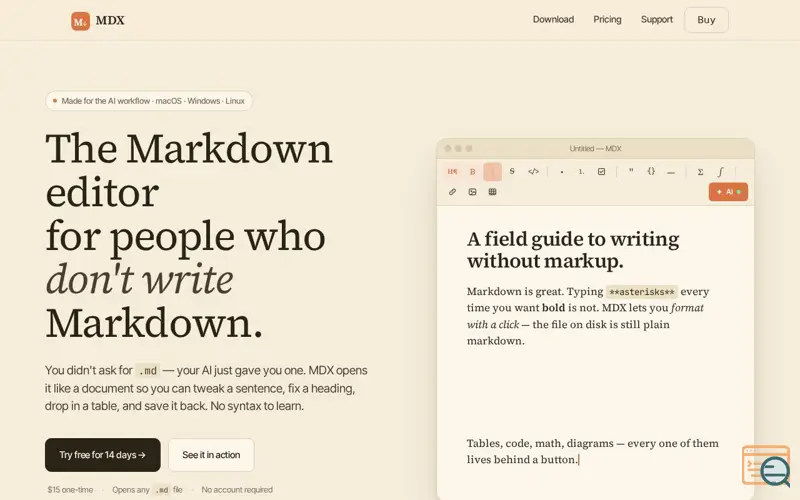
Task: Click the 'Opens any .md file' text
Action: 147,489
